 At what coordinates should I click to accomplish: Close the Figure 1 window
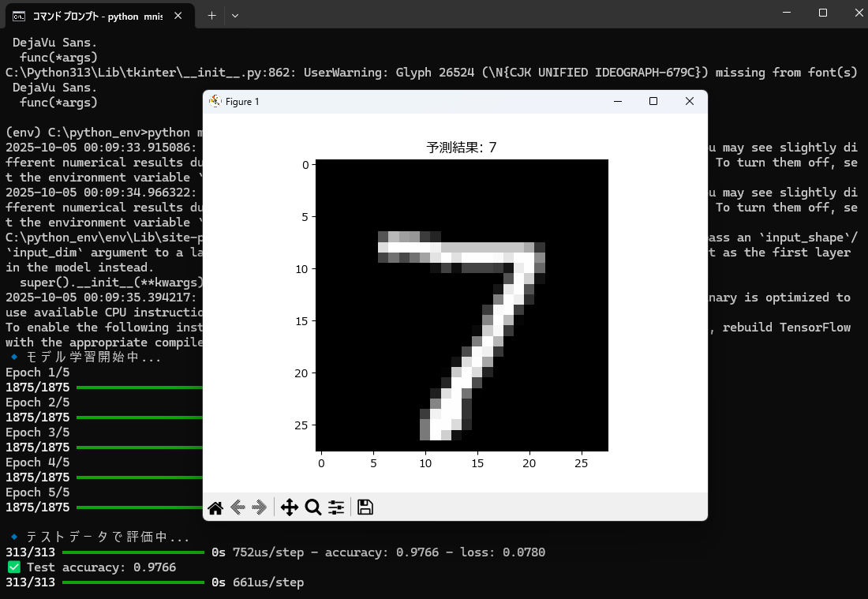click(x=689, y=101)
